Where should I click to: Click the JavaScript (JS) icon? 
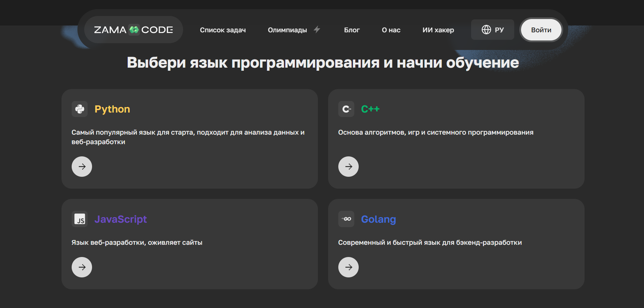tap(80, 219)
